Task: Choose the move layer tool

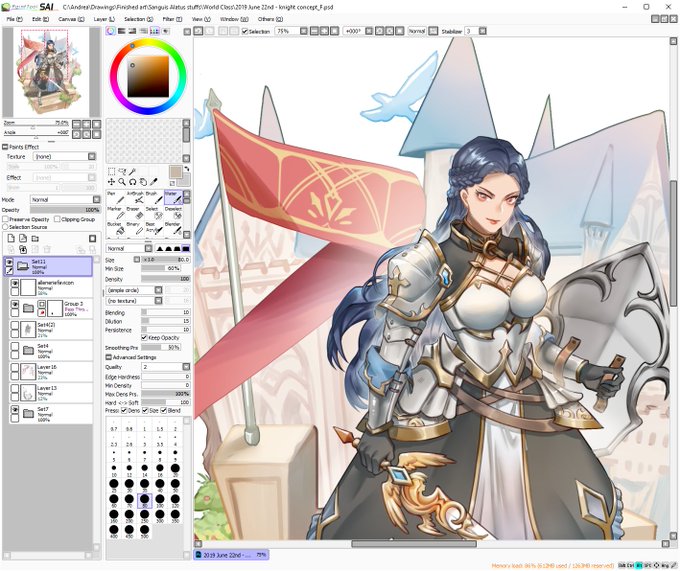Action: [111, 182]
